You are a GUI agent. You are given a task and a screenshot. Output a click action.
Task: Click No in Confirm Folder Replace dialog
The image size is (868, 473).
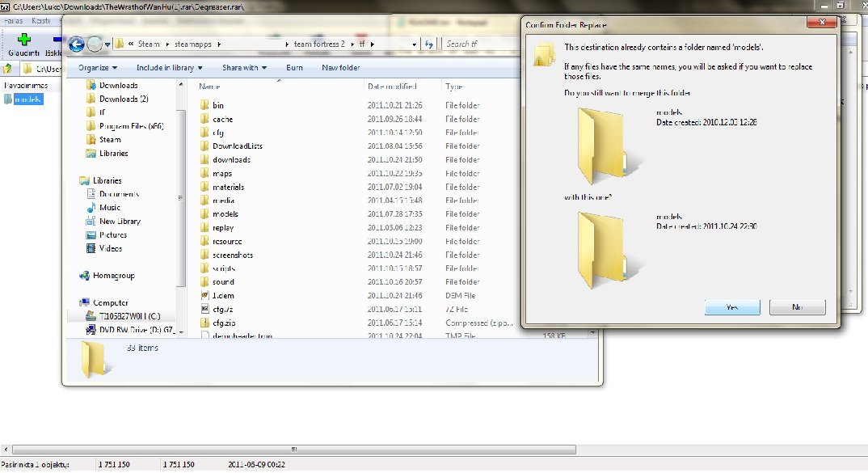pyautogui.click(x=797, y=307)
